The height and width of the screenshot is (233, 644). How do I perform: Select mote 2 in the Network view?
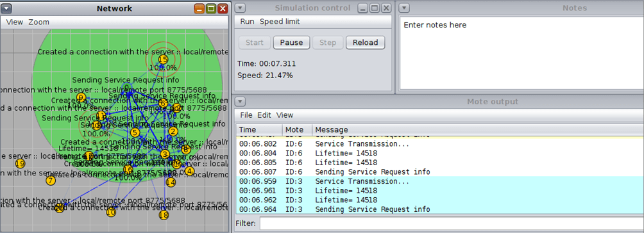click(x=173, y=132)
